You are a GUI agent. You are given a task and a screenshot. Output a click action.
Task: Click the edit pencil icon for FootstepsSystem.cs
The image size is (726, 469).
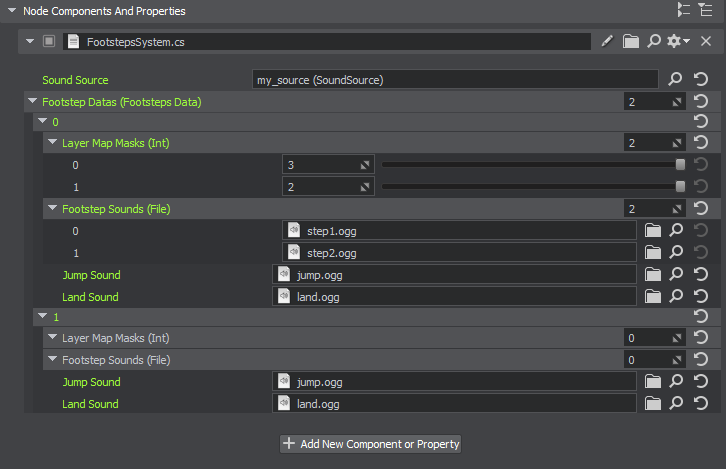(x=607, y=41)
